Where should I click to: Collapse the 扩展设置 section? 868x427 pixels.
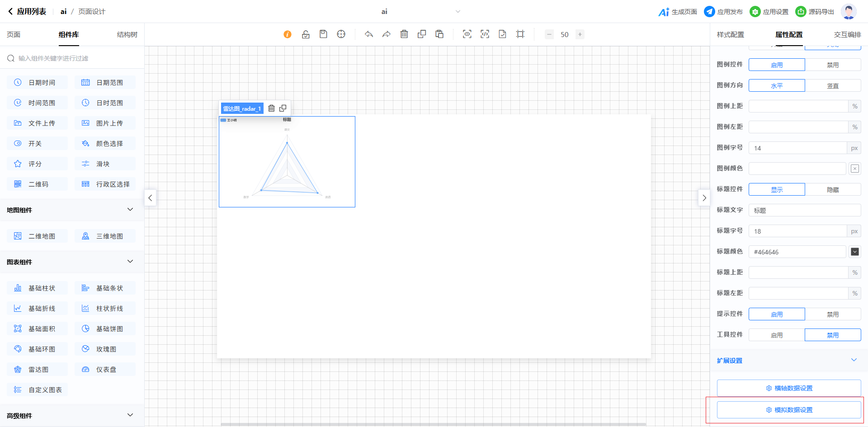point(854,360)
